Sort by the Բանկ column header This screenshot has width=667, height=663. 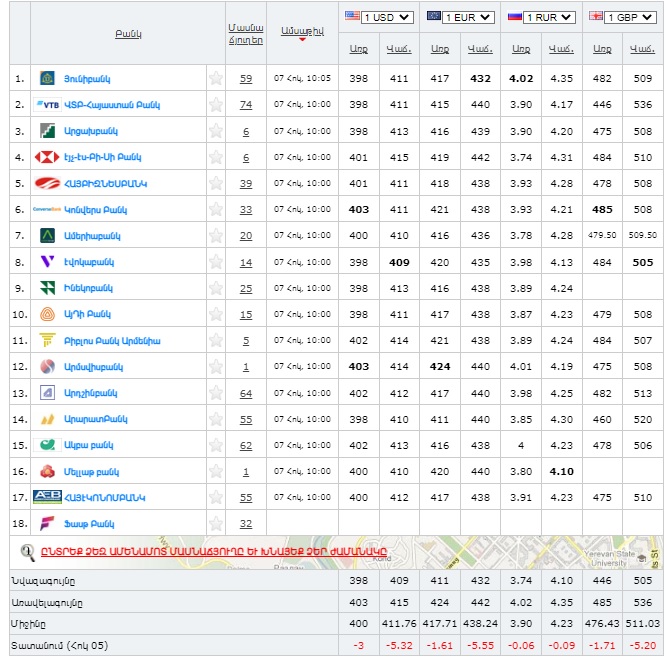tap(128, 33)
